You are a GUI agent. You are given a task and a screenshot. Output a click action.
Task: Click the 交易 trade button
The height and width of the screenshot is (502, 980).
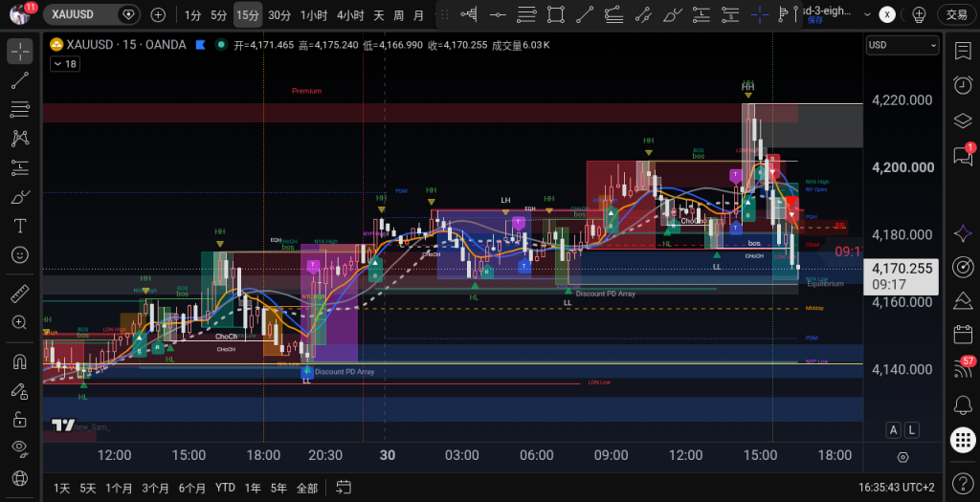(x=957, y=14)
